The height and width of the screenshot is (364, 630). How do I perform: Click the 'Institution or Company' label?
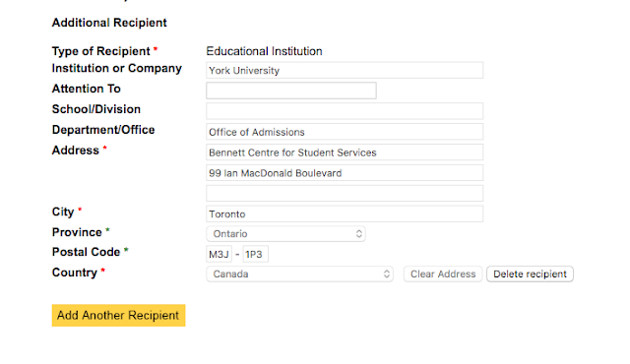tap(116, 69)
